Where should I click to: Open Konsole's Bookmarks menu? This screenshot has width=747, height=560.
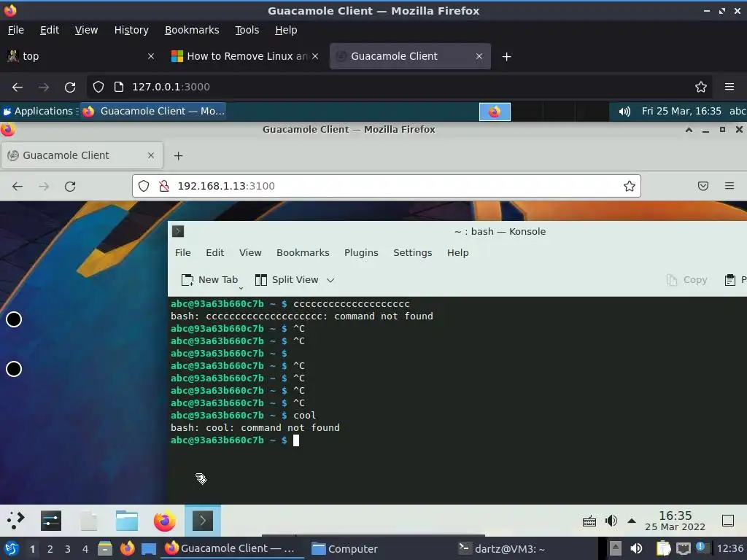303,253
